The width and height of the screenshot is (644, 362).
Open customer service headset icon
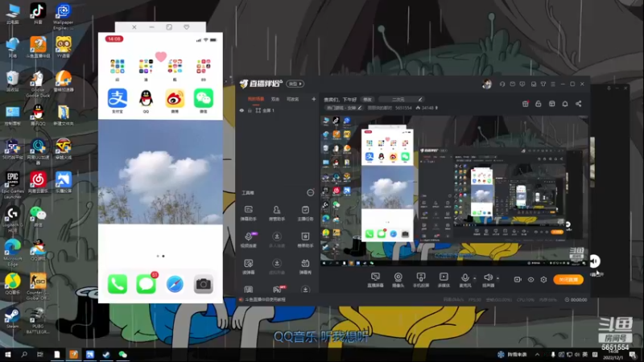point(502,84)
